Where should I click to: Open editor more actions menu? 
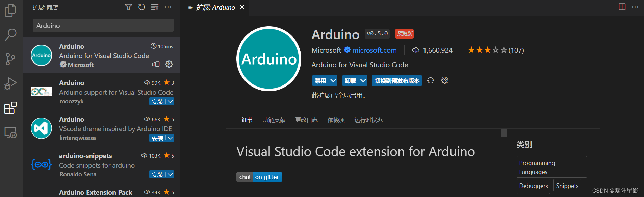635,7
